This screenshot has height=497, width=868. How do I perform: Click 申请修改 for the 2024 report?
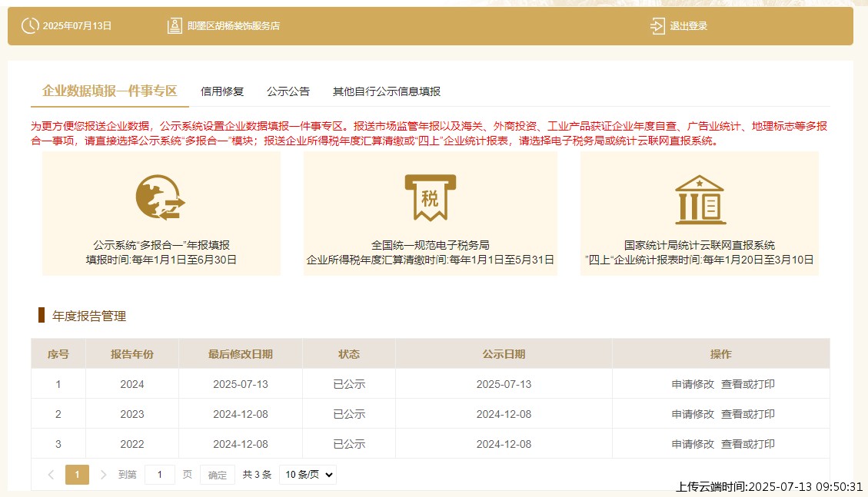click(693, 384)
